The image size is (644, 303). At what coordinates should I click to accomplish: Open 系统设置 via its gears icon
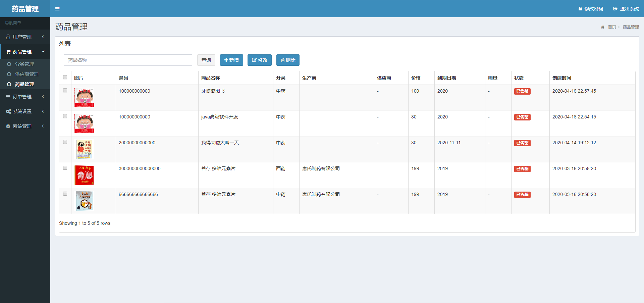click(x=8, y=111)
